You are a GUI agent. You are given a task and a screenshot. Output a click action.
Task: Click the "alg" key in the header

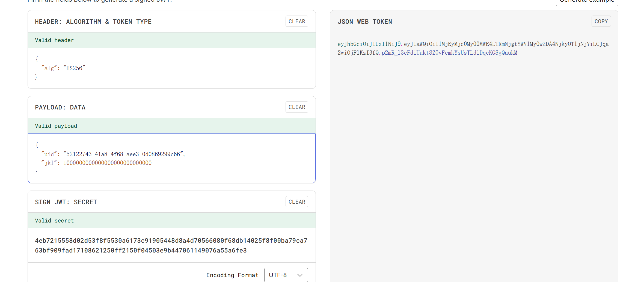[49, 68]
